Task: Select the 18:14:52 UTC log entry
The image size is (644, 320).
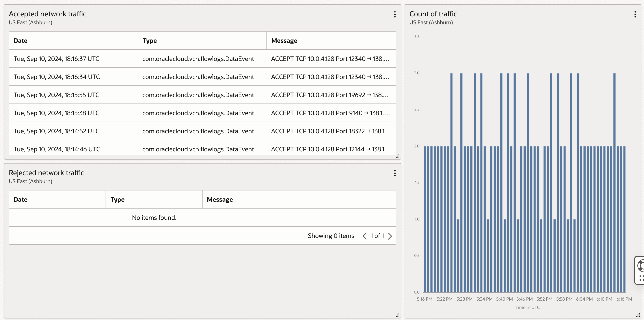Action: tap(56, 131)
